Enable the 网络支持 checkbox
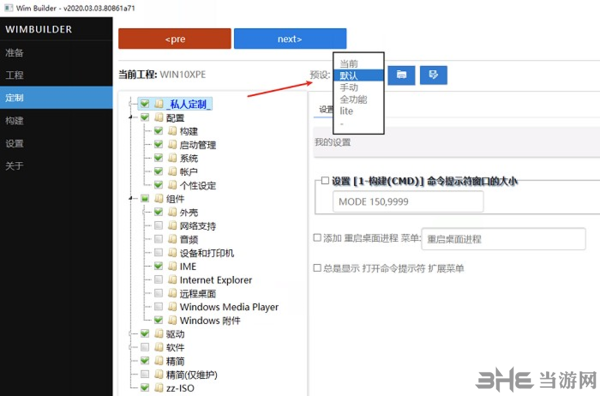 pos(158,225)
